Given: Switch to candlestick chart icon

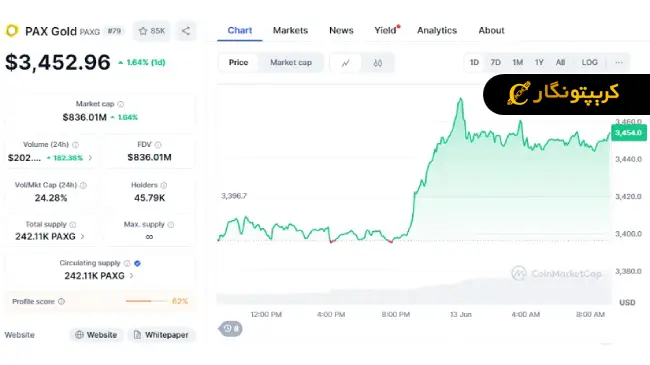Looking at the screenshot, I should [378, 63].
